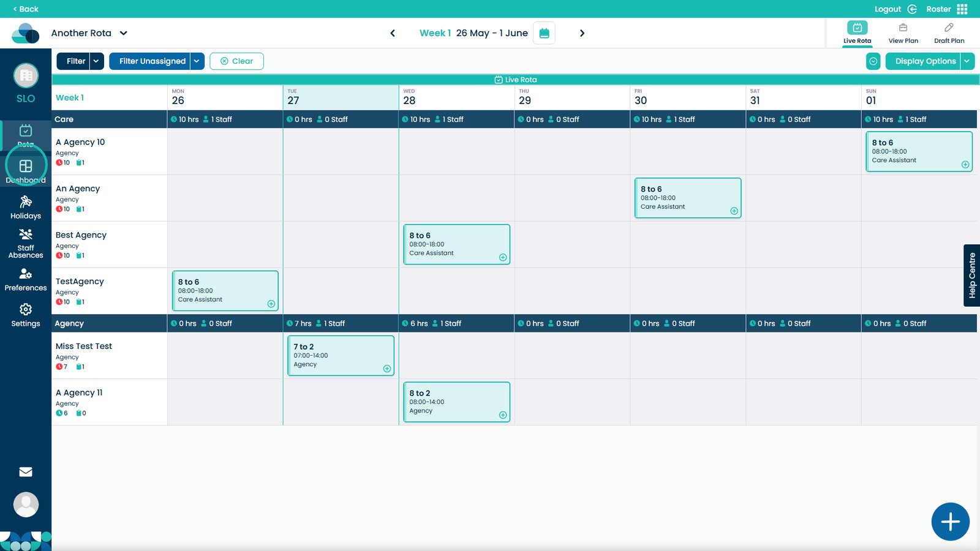Click the Back link

click(26, 9)
